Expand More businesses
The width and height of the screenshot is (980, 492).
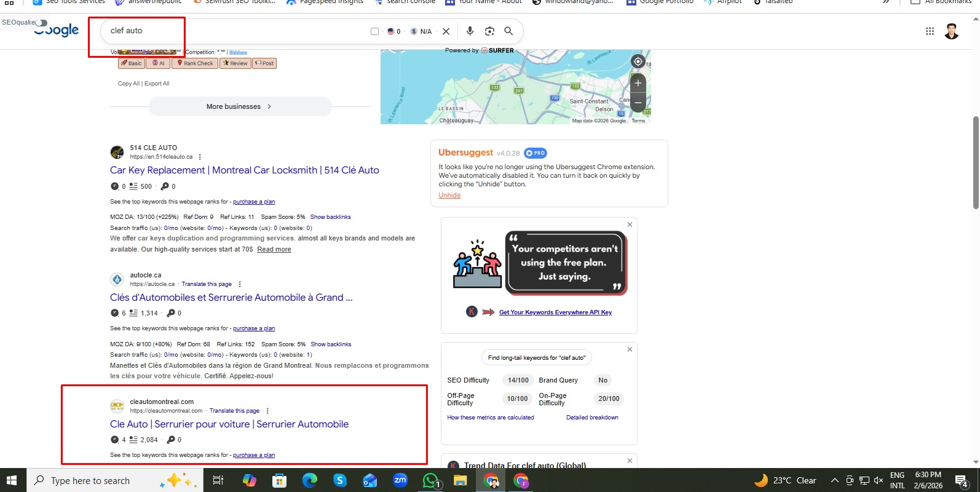[240, 106]
